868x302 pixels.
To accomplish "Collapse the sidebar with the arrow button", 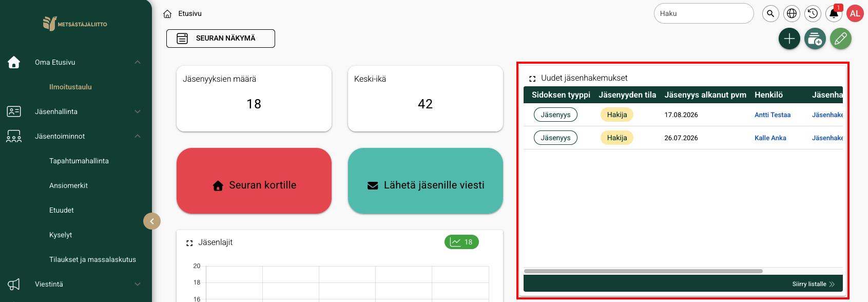I will 152,221.
